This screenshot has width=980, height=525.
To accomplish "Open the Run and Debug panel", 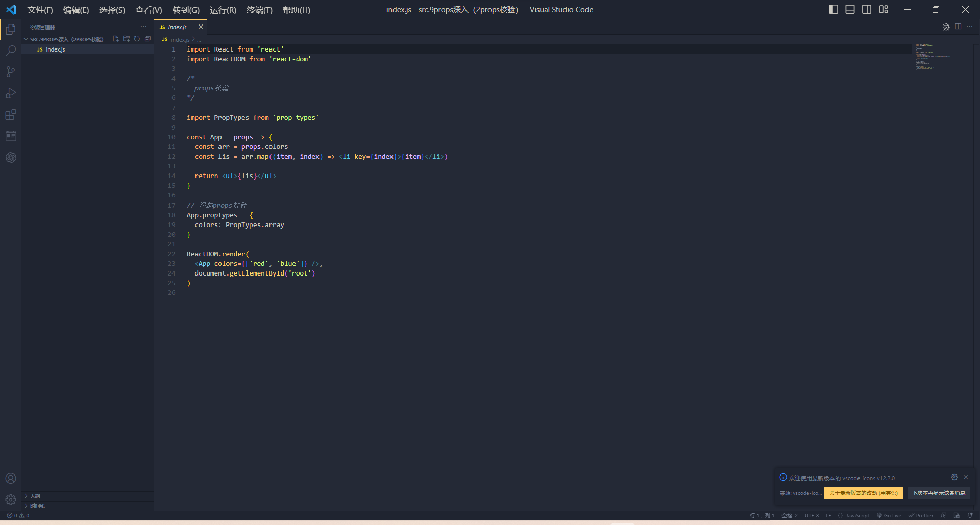I will pyautogui.click(x=11, y=93).
